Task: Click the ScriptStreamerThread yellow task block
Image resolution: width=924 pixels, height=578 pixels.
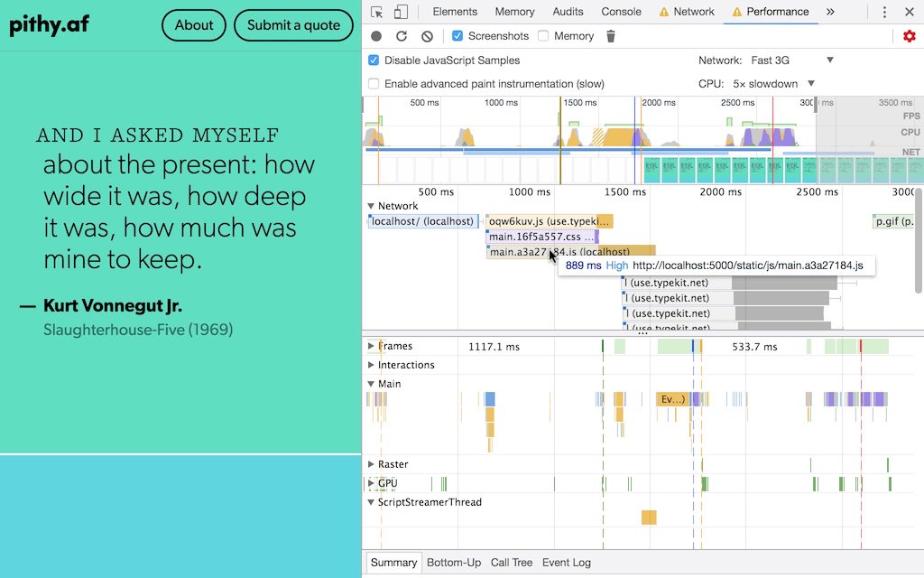Action: coord(649,517)
